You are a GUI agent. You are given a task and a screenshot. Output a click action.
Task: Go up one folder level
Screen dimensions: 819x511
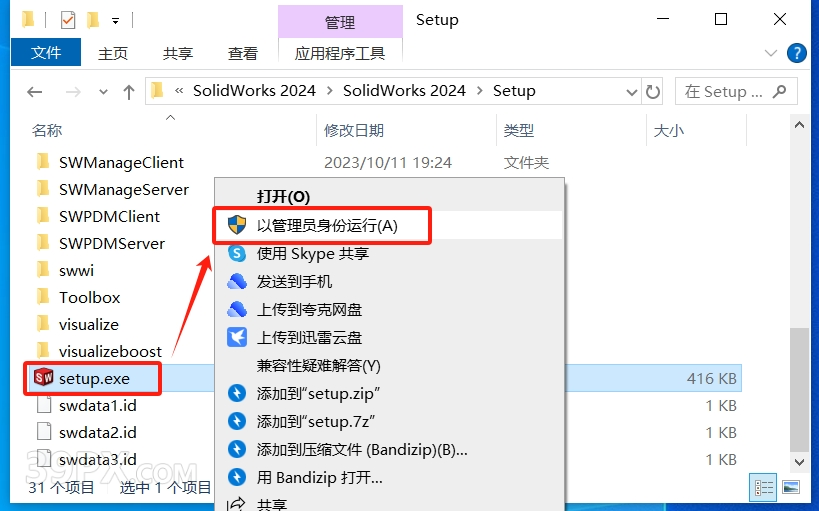pyautogui.click(x=128, y=92)
